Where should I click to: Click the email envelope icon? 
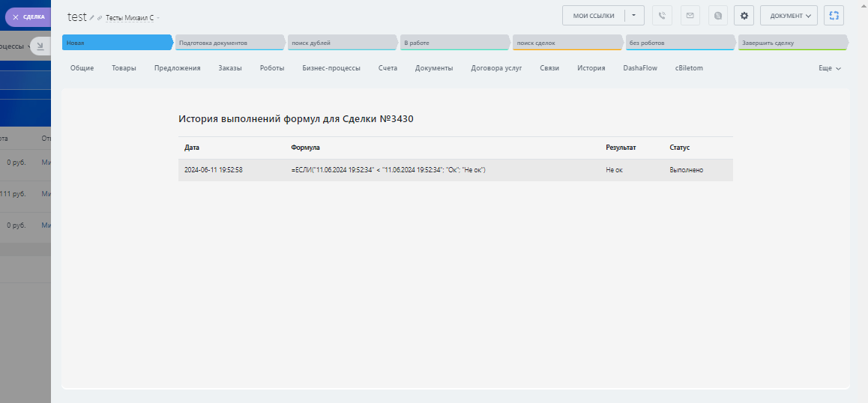(x=690, y=16)
